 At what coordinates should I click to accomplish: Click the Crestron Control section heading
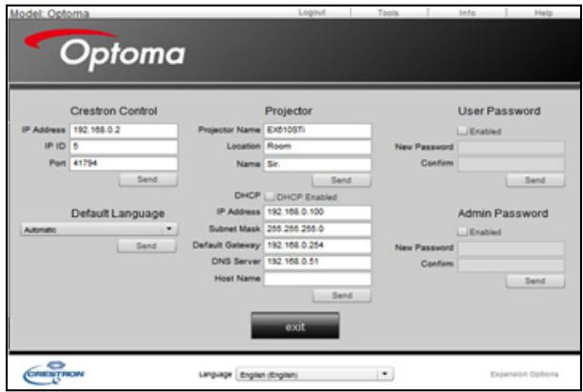(113, 111)
